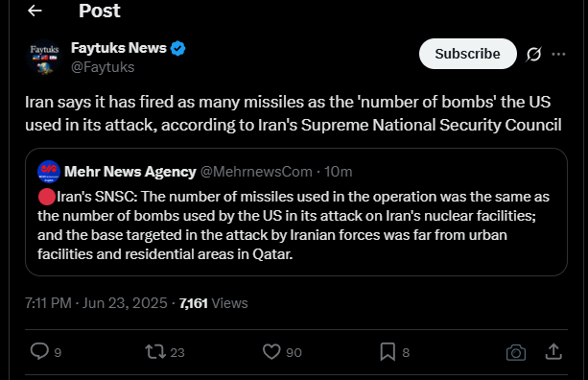Click the reply speech bubble icon
The image size is (588, 380).
39,351
